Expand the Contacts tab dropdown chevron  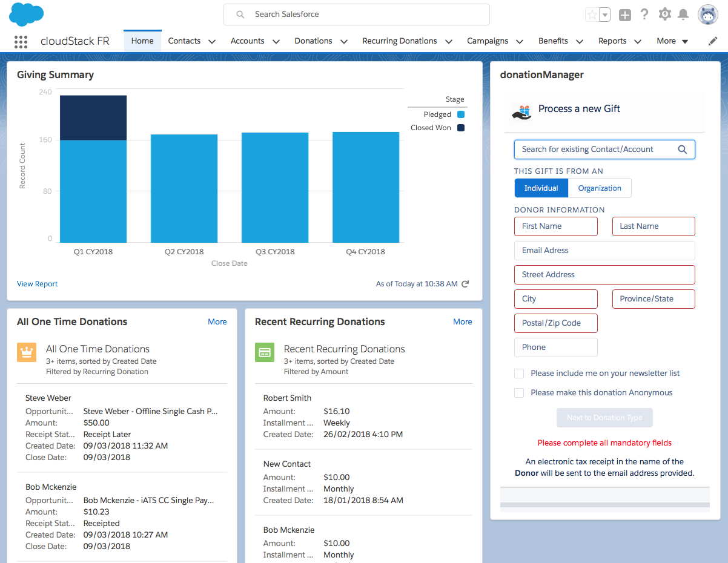212,42
